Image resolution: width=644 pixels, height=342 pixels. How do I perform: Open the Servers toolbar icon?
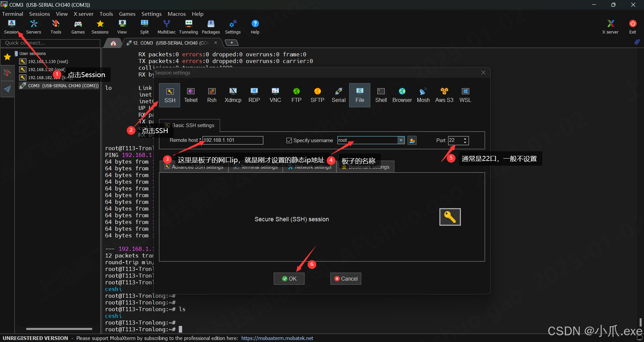[x=34, y=27]
